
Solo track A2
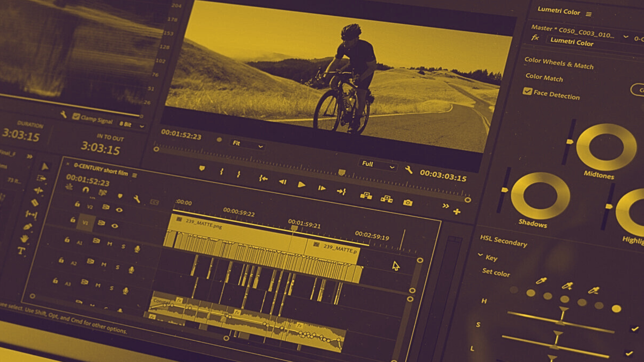tap(117, 267)
